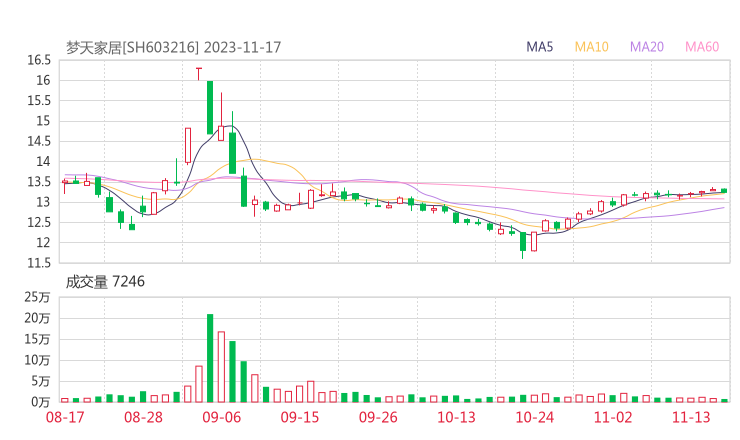Image resolution: width=740 pixels, height=440 pixels.
Task: Click the 14.5 price axis label
Action: point(39,141)
